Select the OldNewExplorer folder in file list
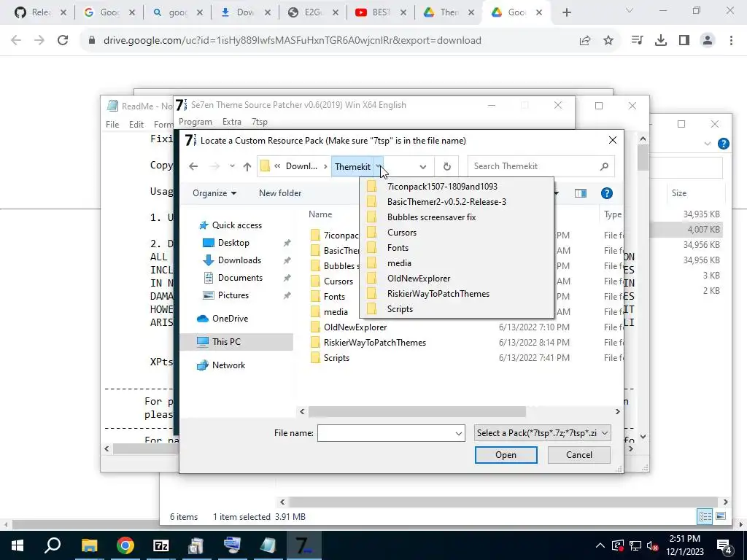The height and width of the screenshot is (560, 747). 355,327
